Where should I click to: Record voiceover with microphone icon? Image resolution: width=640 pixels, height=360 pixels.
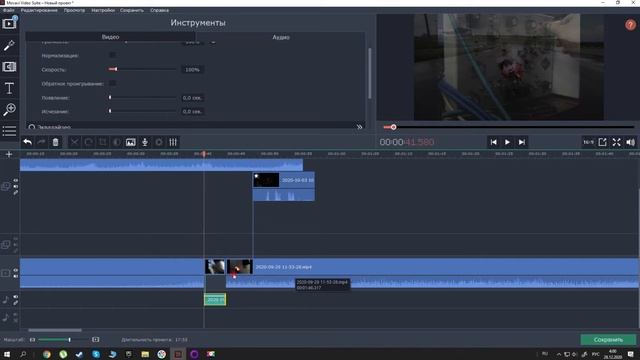[x=145, y=142]
